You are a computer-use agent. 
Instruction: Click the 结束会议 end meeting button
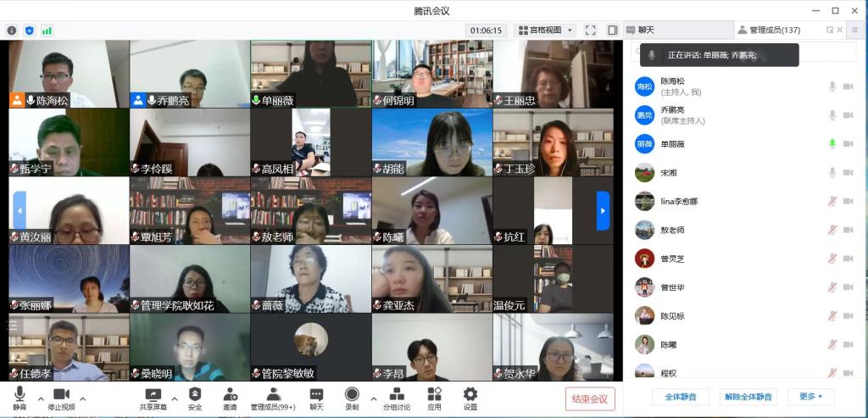[x=590, y=398]
